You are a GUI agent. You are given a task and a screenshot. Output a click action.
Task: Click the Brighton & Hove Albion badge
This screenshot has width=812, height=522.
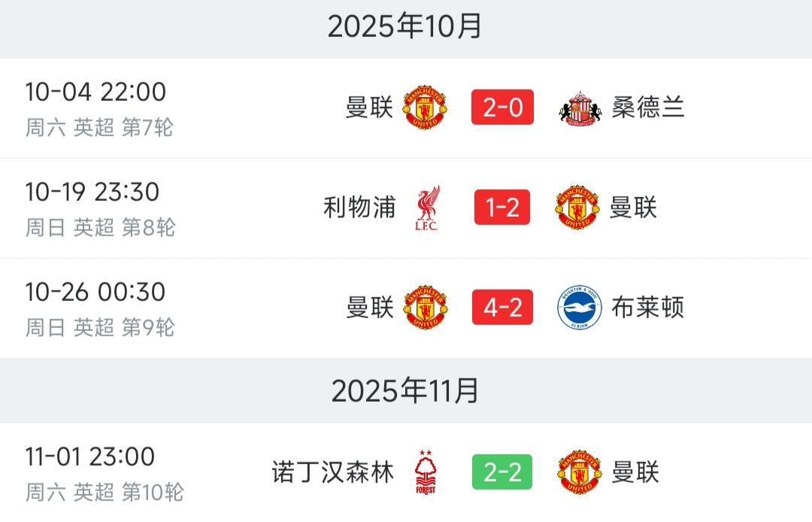(578, 308)
